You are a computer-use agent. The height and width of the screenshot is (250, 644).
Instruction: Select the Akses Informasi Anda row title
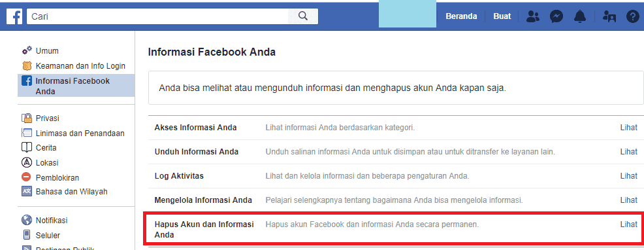coord(195,128)
